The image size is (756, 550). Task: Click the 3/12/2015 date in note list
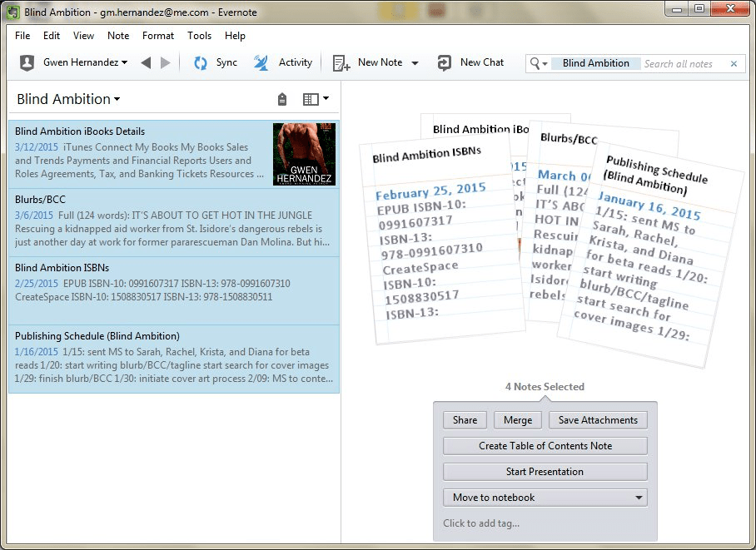pos(36,147)
